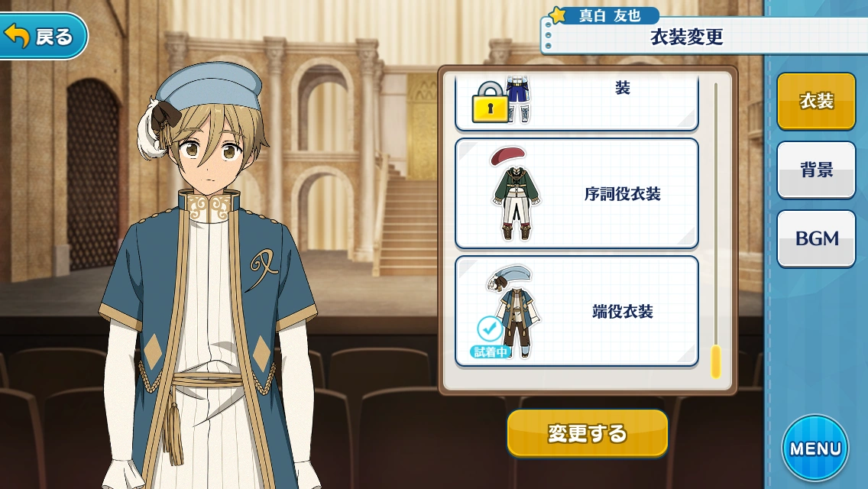This screenshot has width=868, height=489.
Task: Click the locked blue pants outfit thumbnail
Action: point(518,99)
